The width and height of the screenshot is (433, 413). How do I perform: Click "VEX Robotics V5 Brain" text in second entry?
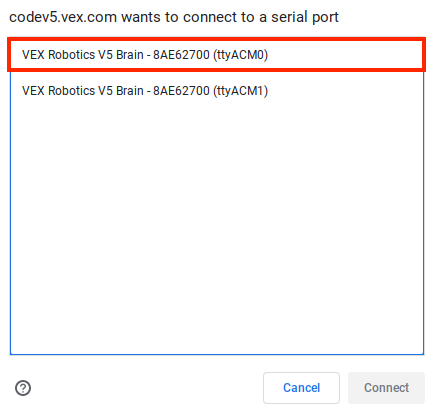83,91
